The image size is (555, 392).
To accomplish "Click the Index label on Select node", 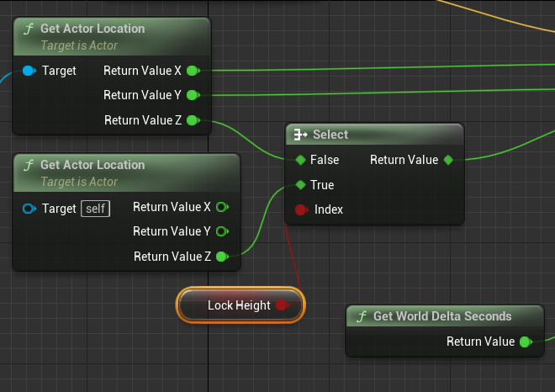I will 329,209.
